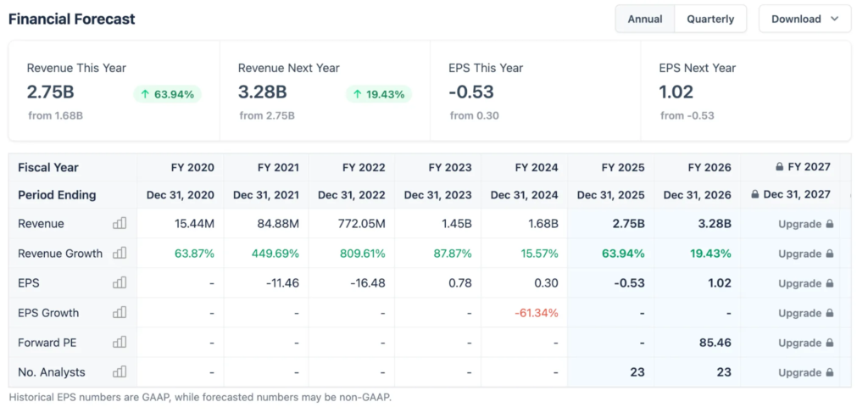
Task: Show chart for EPS Growth row
Action: [x=120, y=313]
